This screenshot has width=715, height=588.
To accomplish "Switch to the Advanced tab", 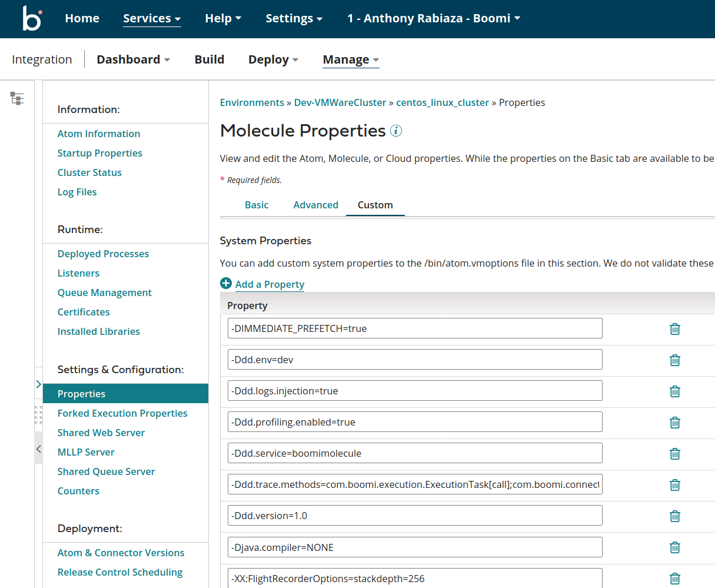I will point(315,205).
